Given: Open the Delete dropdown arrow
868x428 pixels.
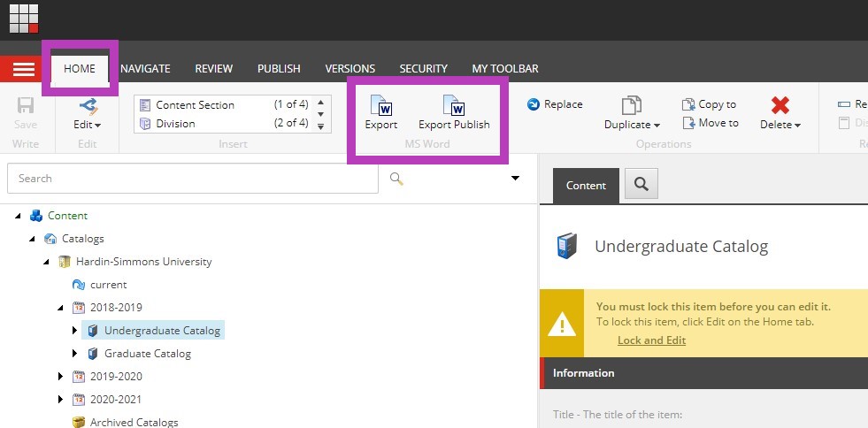Looking at the screenshot, I should (x=798, y=126).
